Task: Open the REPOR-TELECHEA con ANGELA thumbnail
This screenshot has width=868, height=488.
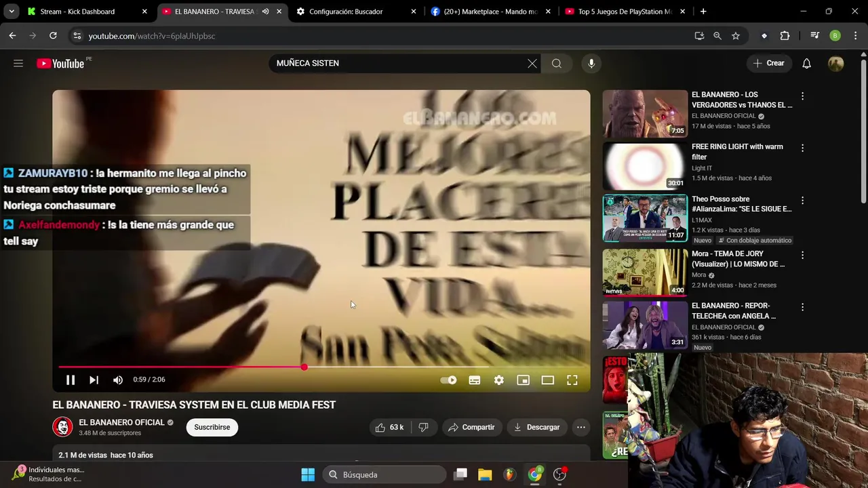Action: click(645, 325)
